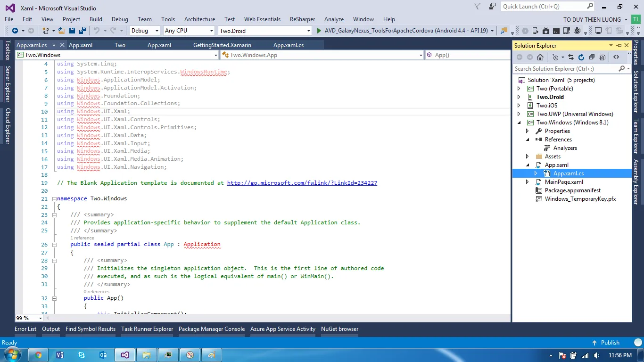Open Outlook from the taskbar

point(103,355)
